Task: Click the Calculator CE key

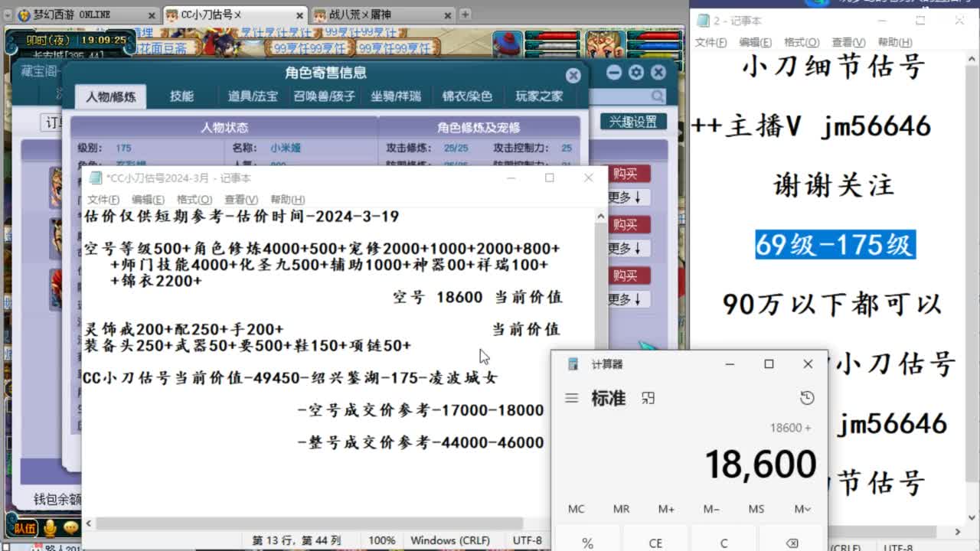Action: (x=655, y=543)
